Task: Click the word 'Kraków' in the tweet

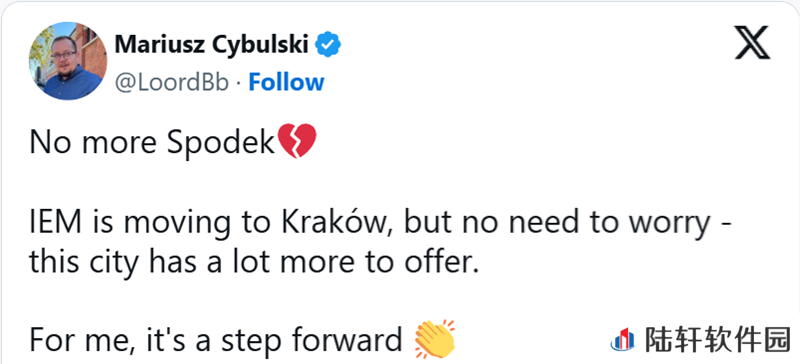Action: pos(334,223)
